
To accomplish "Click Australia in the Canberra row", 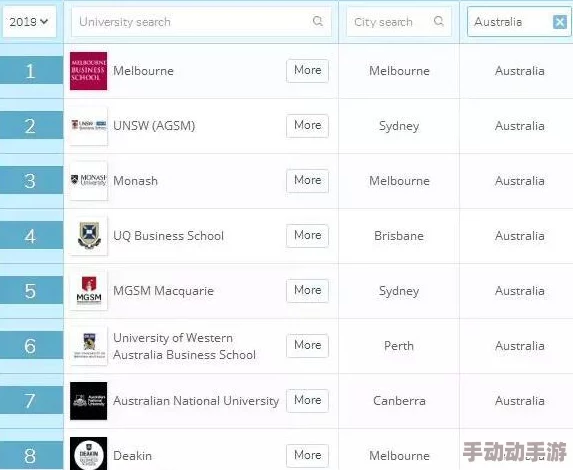I will pyautogui.click(x=520, y=401).
